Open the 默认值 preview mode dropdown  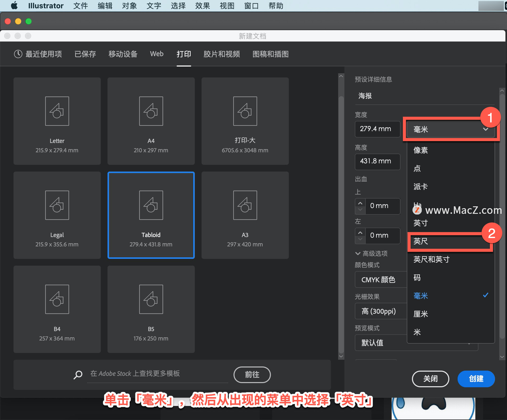click(x=416, y=343)
